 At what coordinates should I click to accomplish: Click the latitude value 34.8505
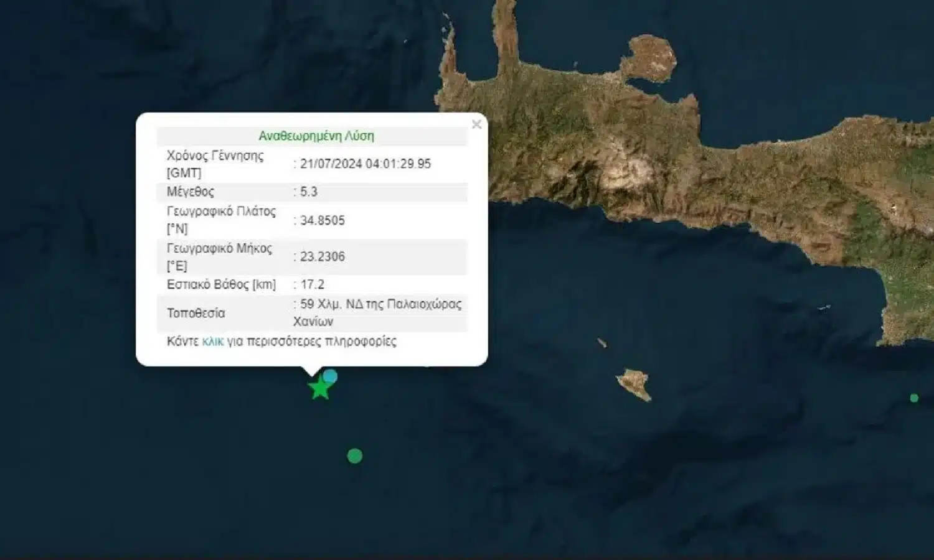click(x=323, y=220)
